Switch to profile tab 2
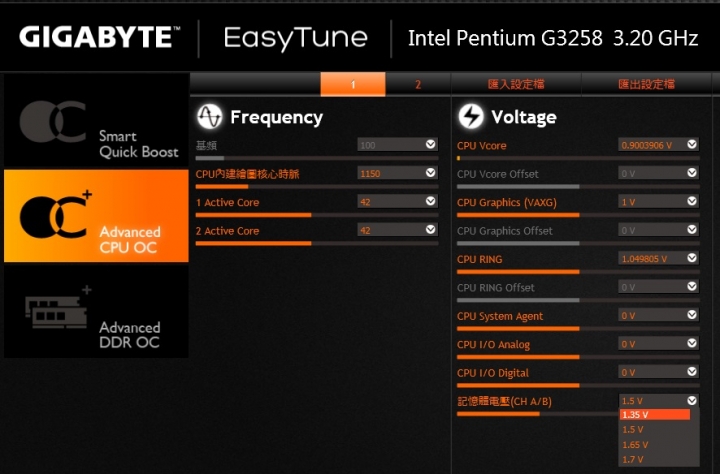 [418, 85]
